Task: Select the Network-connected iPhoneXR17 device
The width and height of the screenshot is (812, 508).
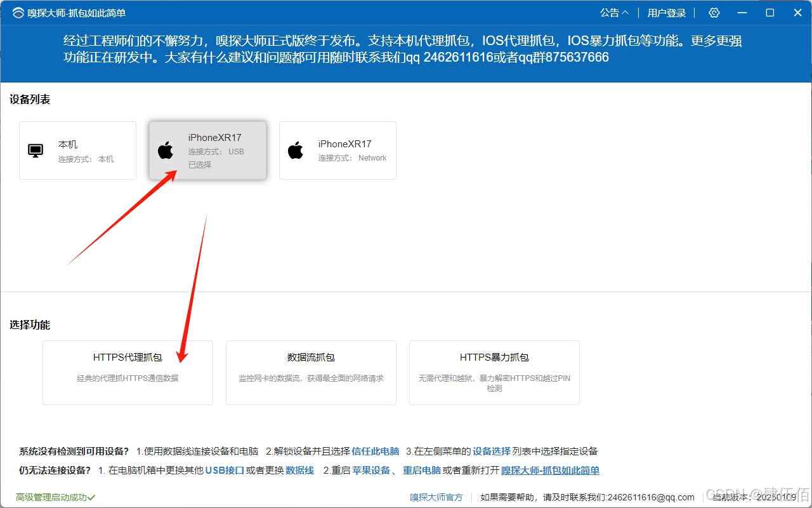Action: coord(338,150)
